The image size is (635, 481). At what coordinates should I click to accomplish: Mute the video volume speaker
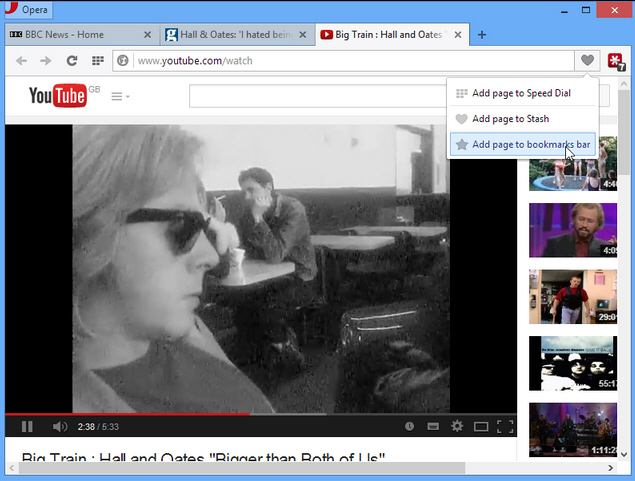pos(60,426)
